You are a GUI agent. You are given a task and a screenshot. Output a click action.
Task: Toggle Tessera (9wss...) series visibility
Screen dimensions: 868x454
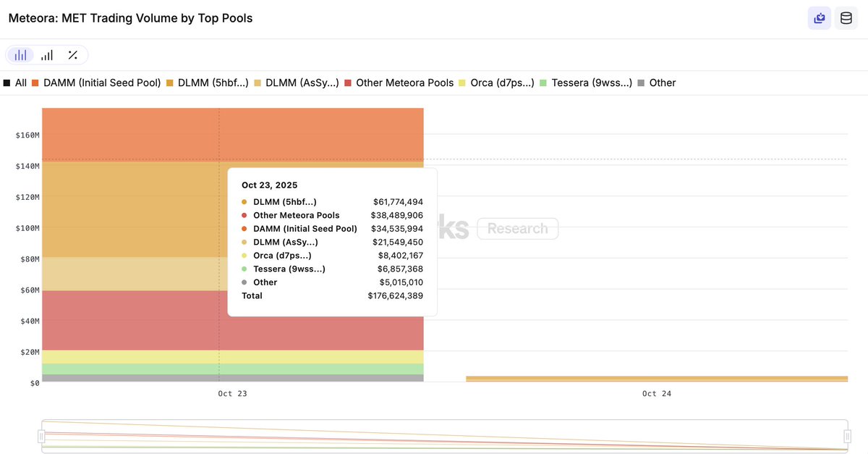[x=586, y=83]
